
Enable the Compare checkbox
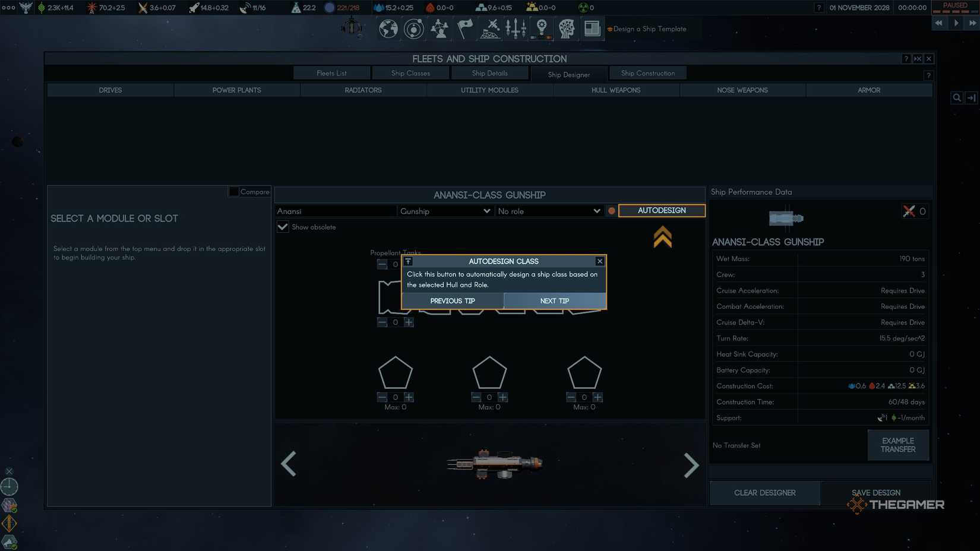click(x=233, y=191)
